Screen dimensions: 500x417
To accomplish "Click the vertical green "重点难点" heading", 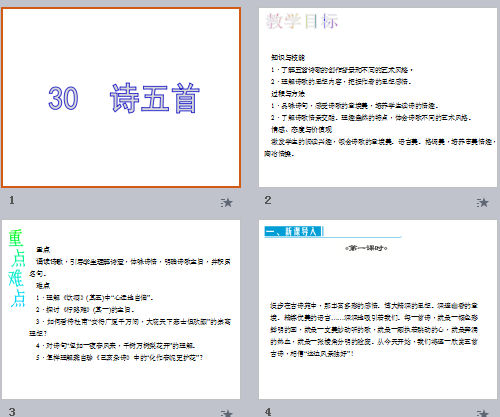I will [16, 268].
